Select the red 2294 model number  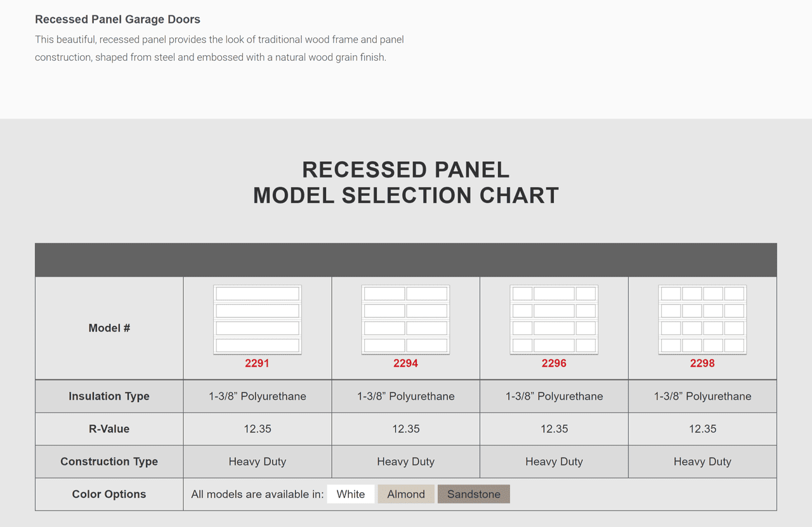406,363
